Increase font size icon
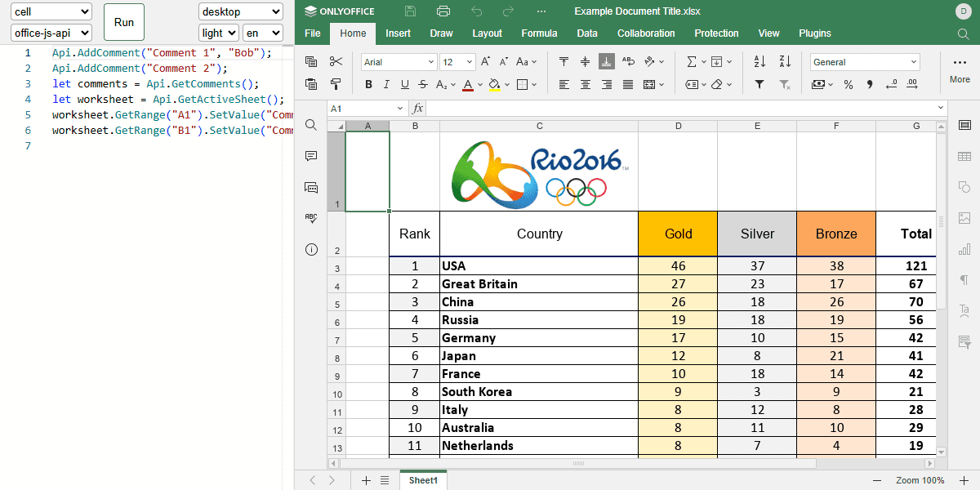The height and width of the screenshot is (490, 980). pos(486,62)
